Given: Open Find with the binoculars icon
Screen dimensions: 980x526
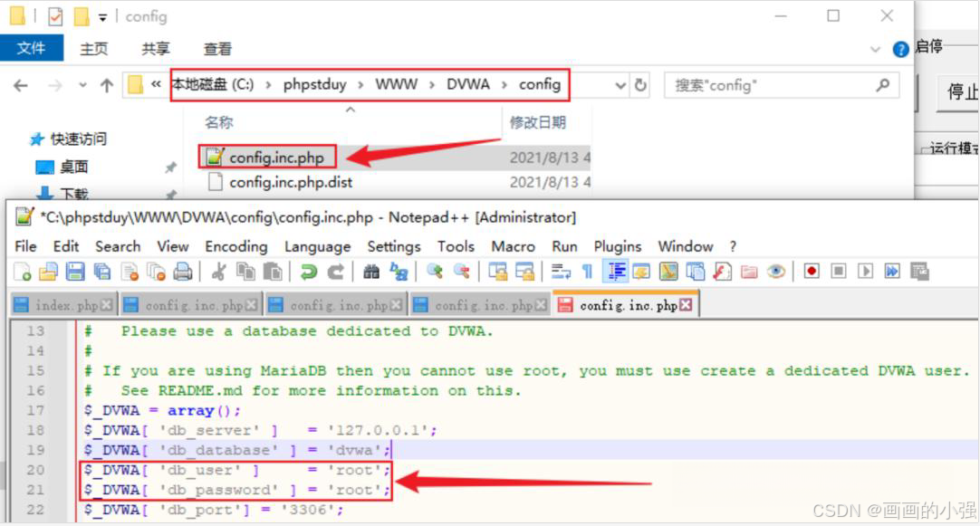Looking at the screenshot, I should 371,272.
